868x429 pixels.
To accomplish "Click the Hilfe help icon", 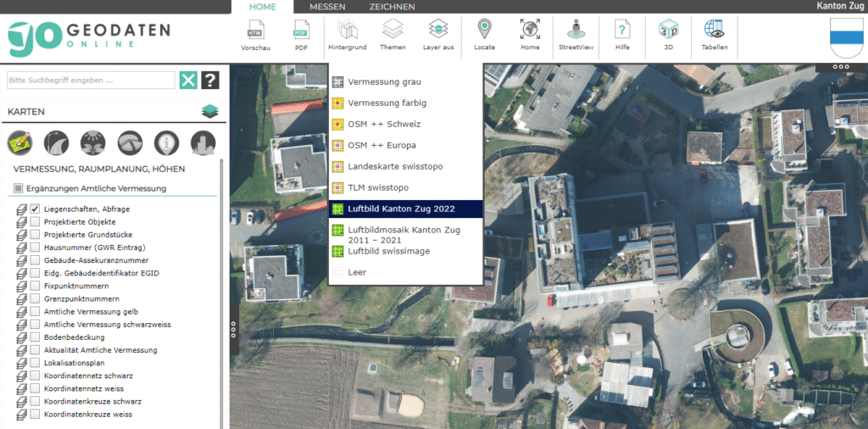I will 622,31.
